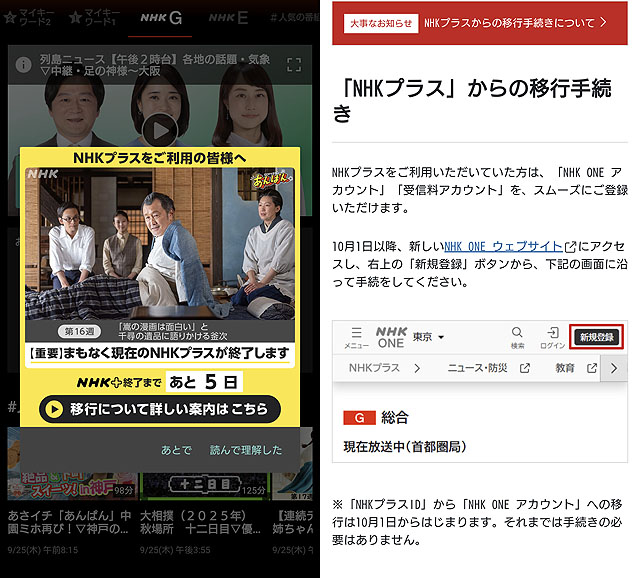Expand the 東京 region dropdown
This screenshot has width=640, height=578.
428,337
